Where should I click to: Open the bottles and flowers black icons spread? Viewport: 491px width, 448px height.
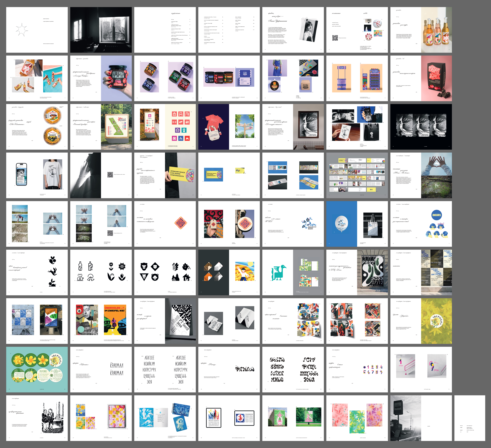point(101,272)
